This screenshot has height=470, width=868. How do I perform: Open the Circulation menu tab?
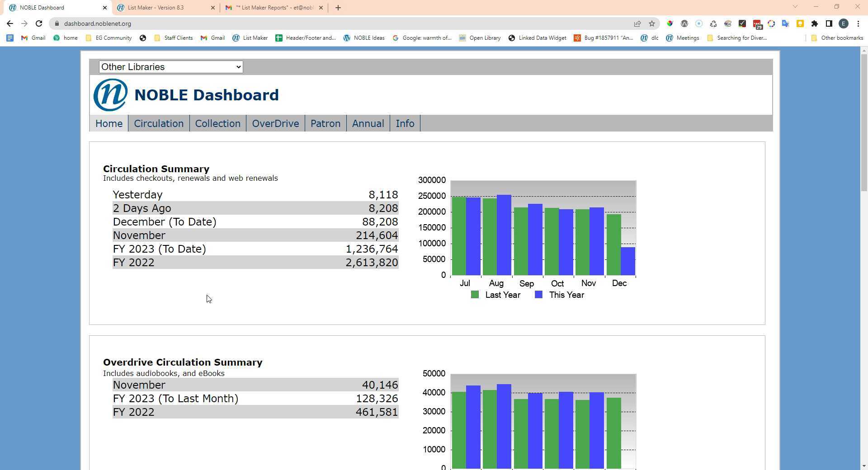coord(159,123)
